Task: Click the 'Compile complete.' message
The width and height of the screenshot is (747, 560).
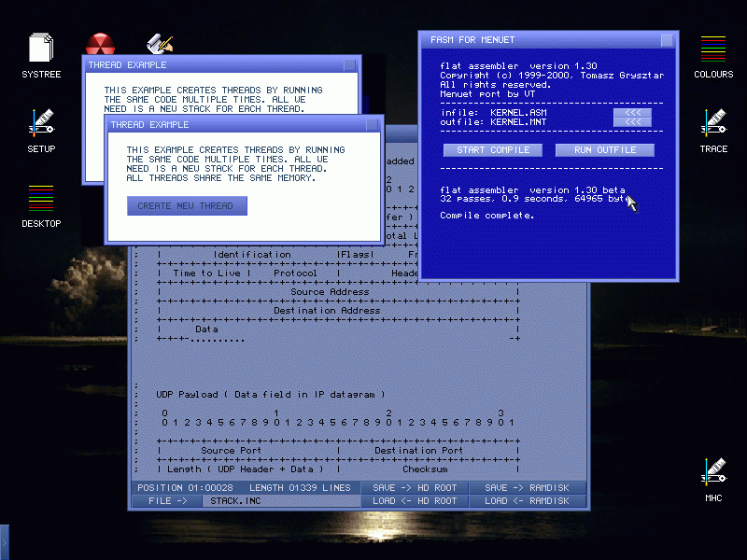Action: 486,216
